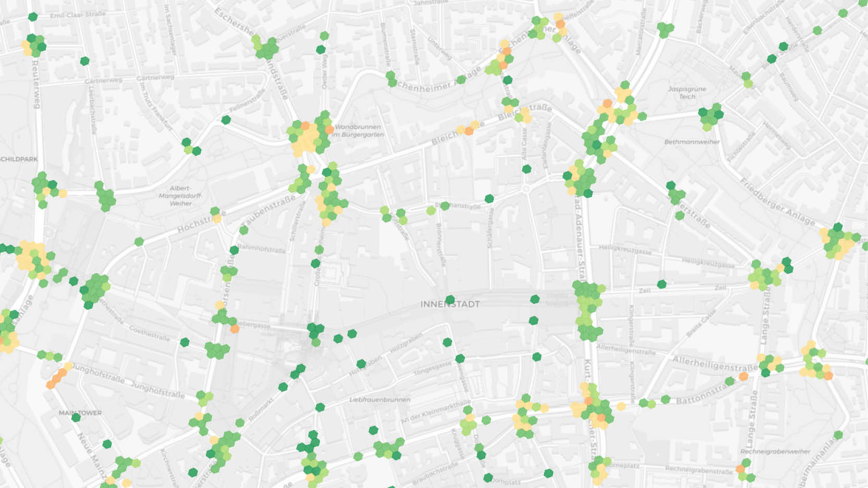Click dark green hexagon below MAIN TOWER
The image size is (868, 488).
76,417
